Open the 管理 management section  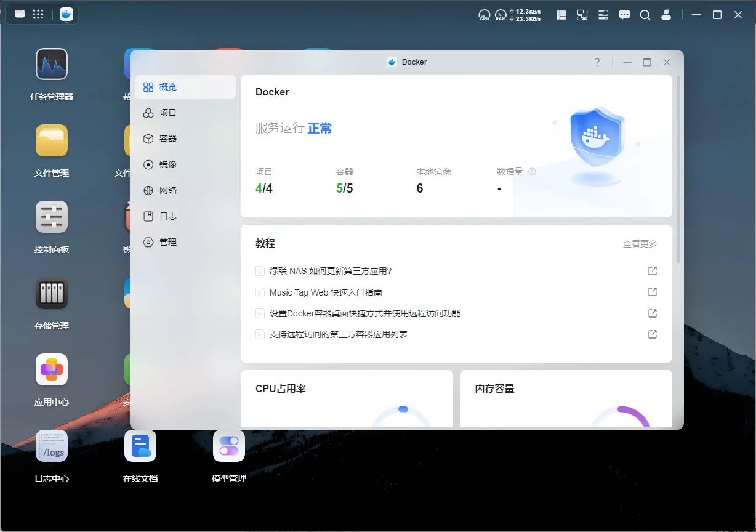pyautogui.click(x=185, y=242)
